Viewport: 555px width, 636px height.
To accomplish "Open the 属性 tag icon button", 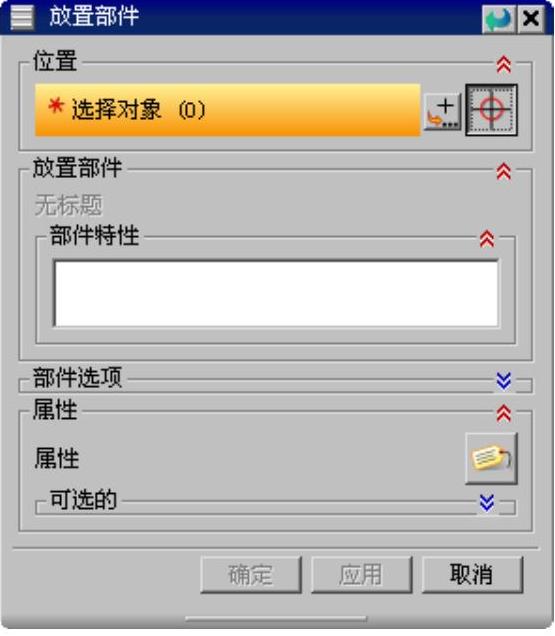I will (491, 458).
